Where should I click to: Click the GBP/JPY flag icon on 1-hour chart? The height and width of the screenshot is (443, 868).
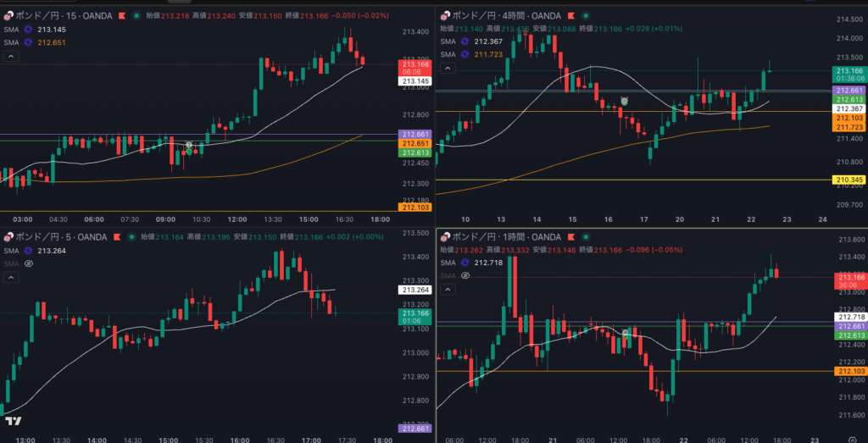tap(444, 237)
